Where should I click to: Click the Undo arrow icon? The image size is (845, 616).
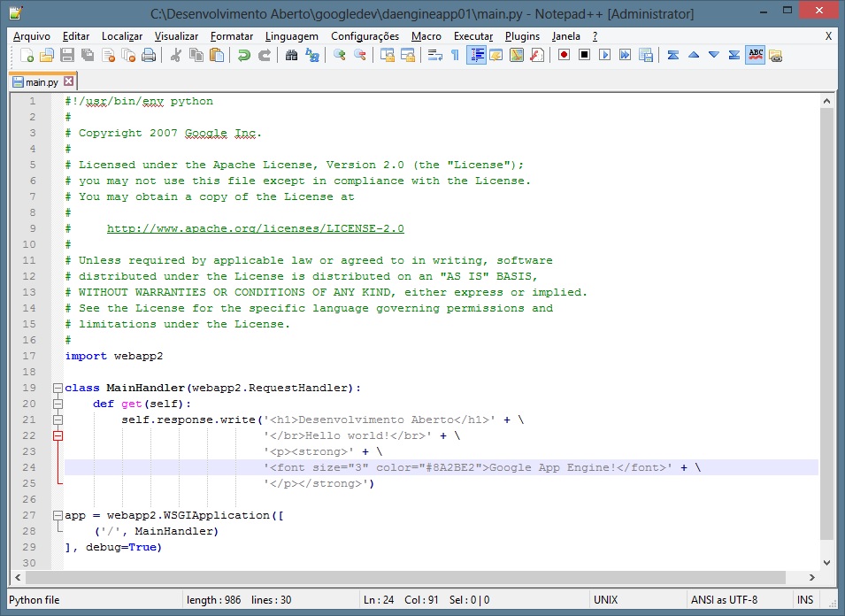[x=243, y=55]
